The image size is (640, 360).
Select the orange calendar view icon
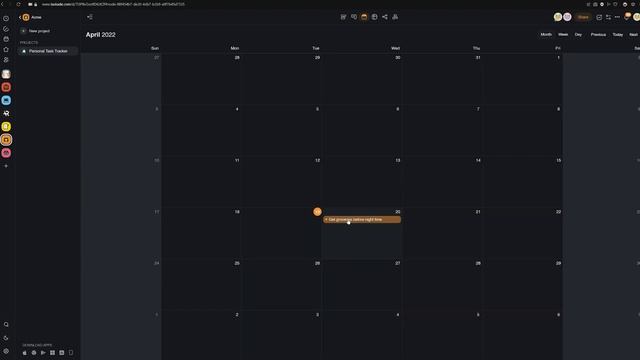pos(364,17)
